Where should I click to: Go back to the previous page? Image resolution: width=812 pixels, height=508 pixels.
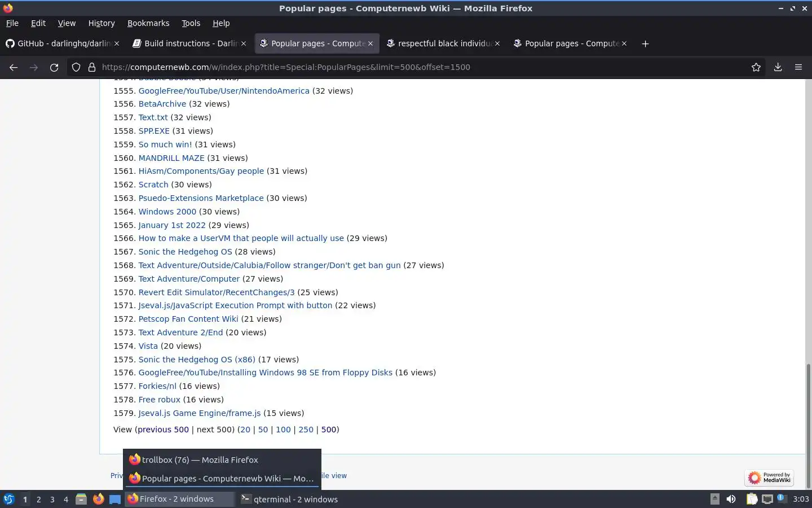tap(14, 67)
